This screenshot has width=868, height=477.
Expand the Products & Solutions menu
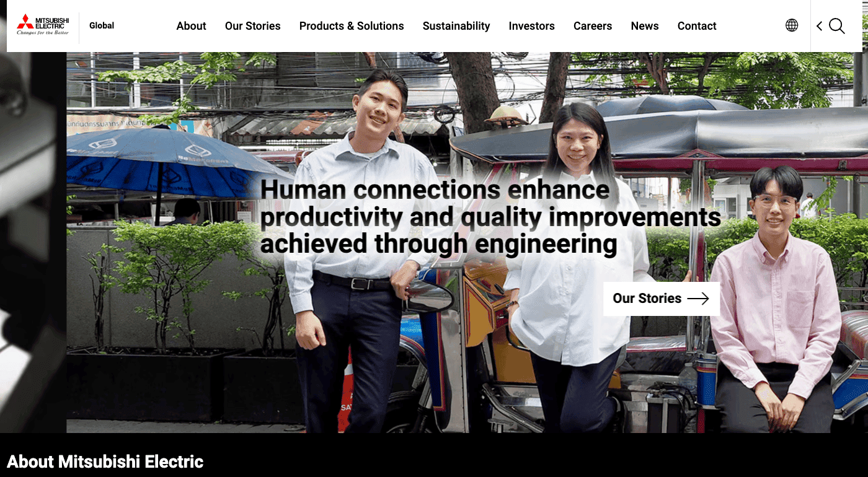352,26
